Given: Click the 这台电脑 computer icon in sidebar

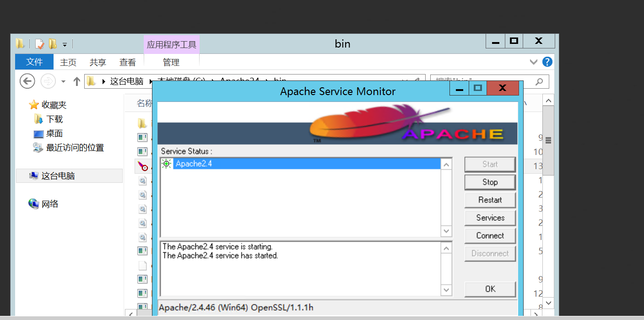Looking at the screenshot, I should tap(33, 176).
